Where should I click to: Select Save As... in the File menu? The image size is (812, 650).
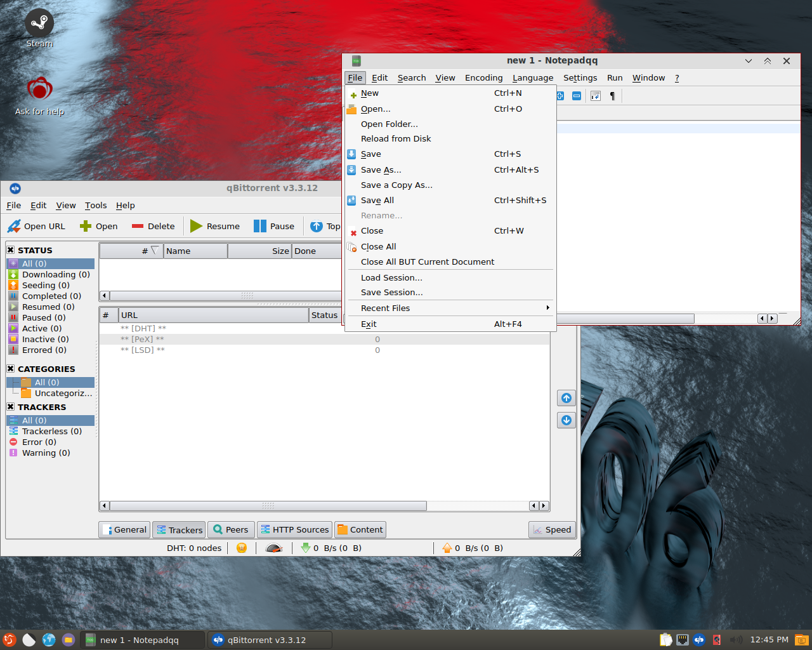pos(450,169)
